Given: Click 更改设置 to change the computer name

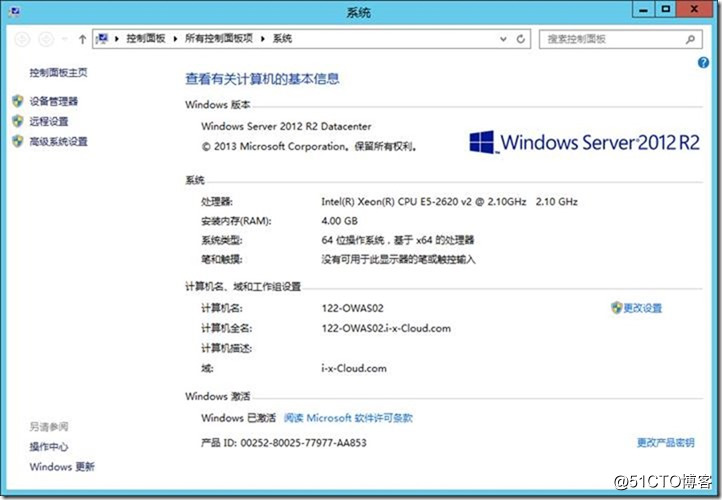Looking at the screenshot, I should pos(643,308).
